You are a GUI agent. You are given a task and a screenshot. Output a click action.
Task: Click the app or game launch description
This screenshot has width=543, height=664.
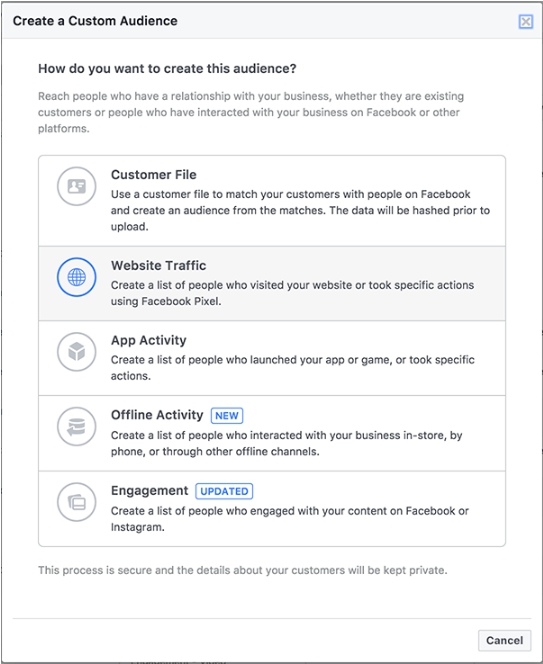[293, 368]
